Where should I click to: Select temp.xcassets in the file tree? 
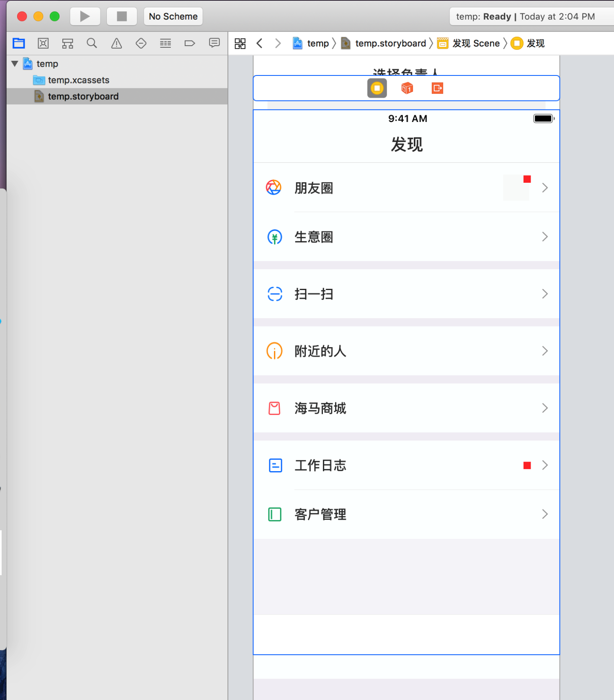point(79,80)
